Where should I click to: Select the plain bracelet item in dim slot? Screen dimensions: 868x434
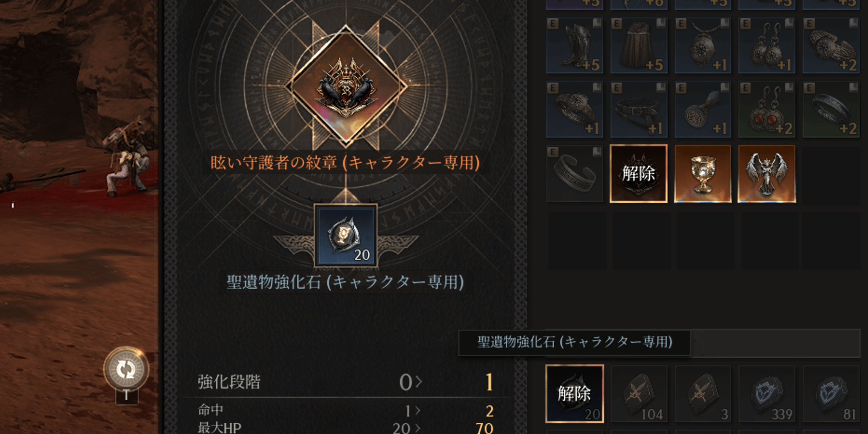pos(575,174)
